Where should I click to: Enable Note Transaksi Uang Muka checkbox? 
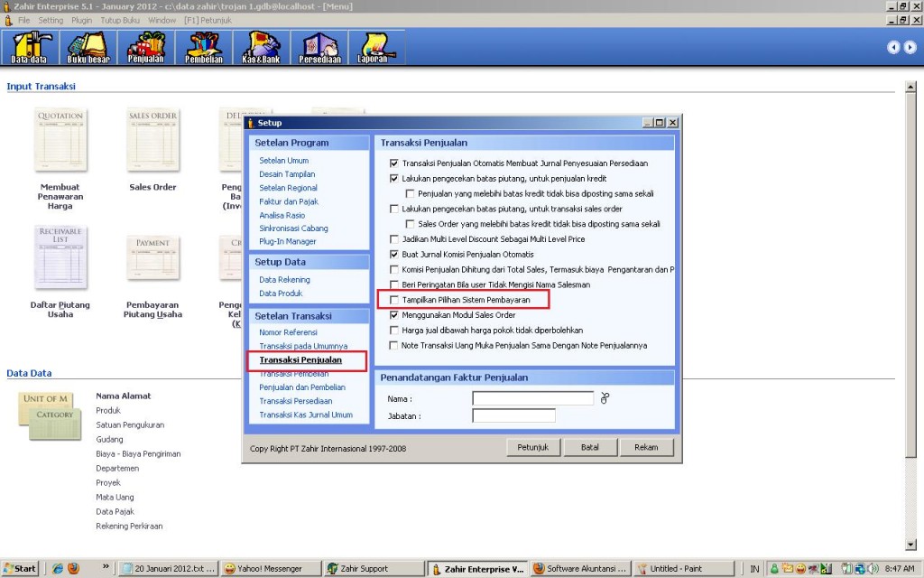pyautogui.click(x=394, y=346)
